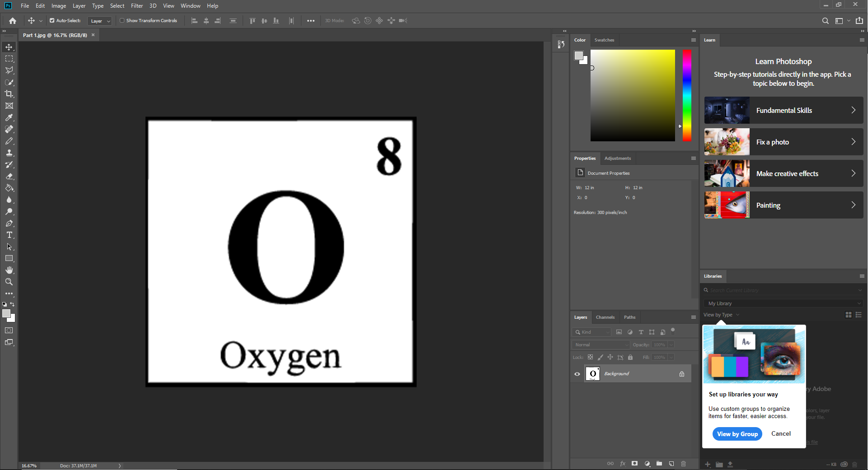This screenshot has width=868, height=470.
Task: Select the Eraser tool
Action: tap(9, 176)
